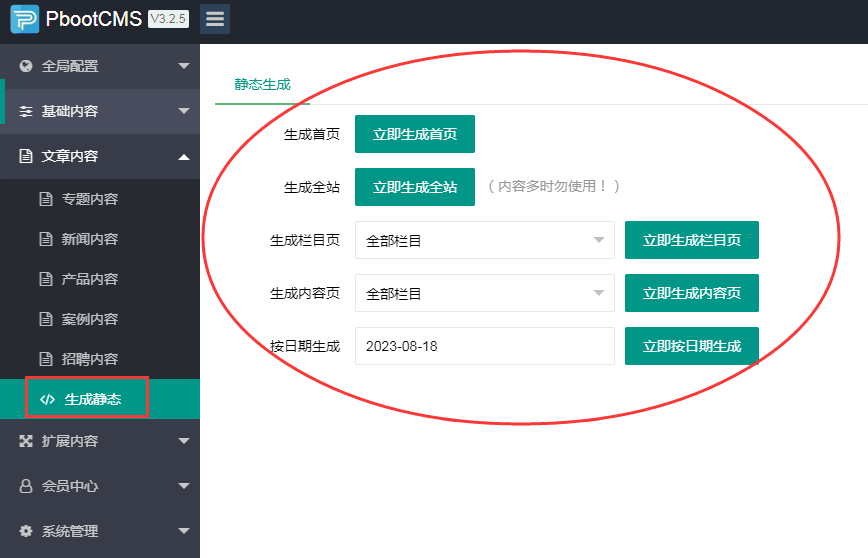Click the 会员中心 user icon
The image size is (868, 558).
pos(26,486)
